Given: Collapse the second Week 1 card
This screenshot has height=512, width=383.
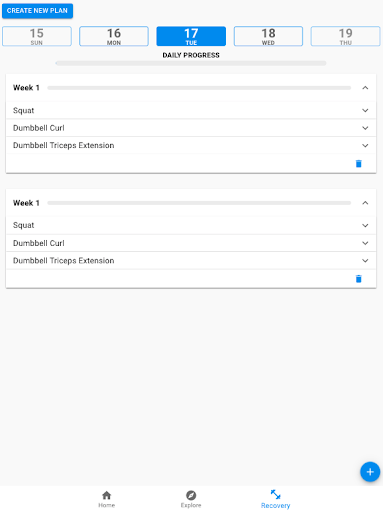Looking at the screenshot, I should (x=365, y=203).
